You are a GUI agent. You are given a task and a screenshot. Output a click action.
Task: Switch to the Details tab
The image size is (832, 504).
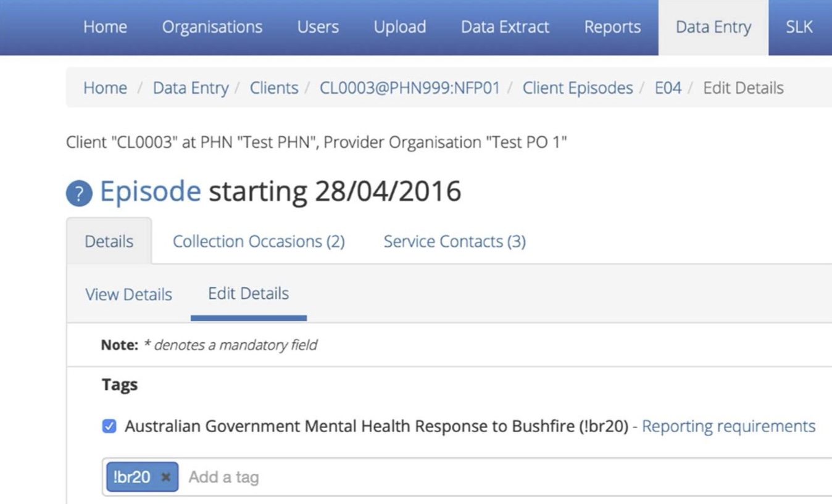point(109,241)
